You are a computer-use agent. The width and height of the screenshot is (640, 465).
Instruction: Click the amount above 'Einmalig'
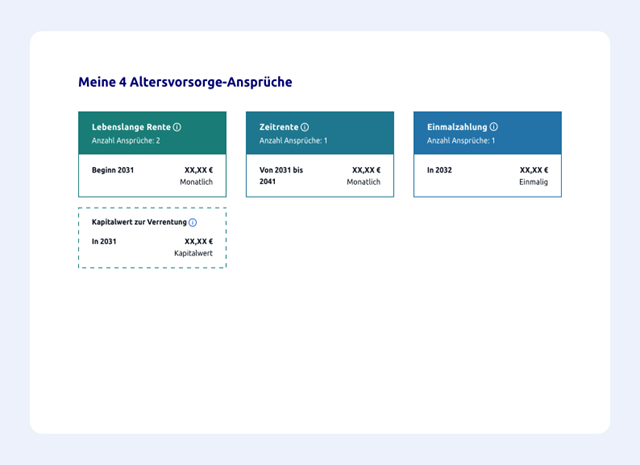pyautogui.click(x=534, y=171)
